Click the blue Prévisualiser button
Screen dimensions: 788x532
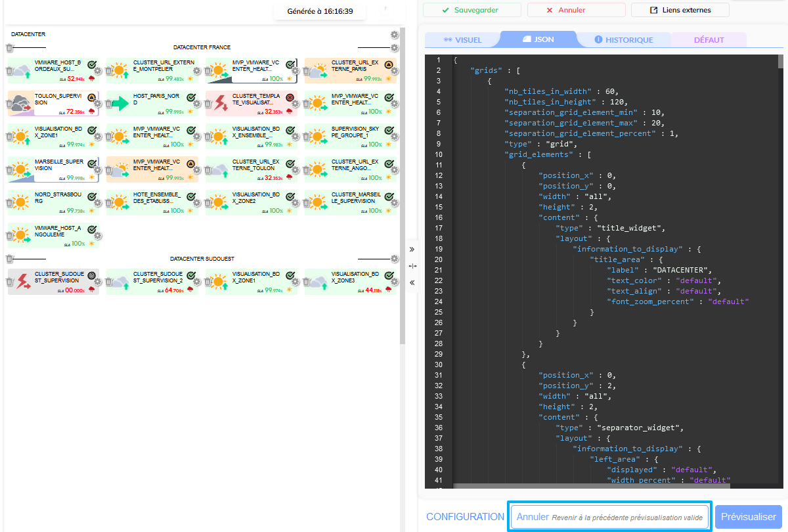click(x=748, y=517)
